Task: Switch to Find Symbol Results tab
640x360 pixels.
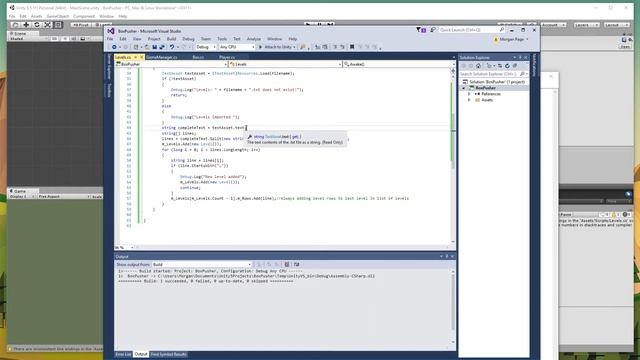Action: pos(169,354)
